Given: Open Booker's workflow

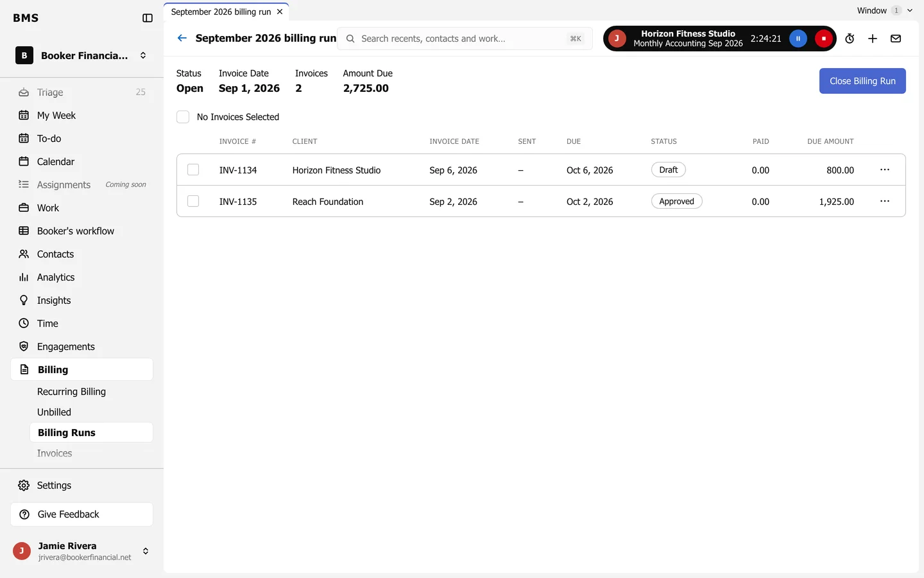Looking at the screenshot, I should click(82, 231).
